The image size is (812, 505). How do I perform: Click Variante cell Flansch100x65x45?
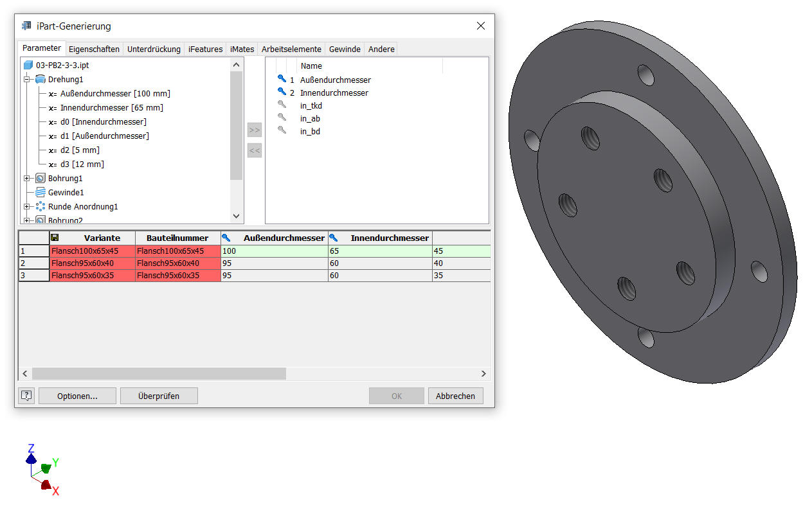pos(93,251)
